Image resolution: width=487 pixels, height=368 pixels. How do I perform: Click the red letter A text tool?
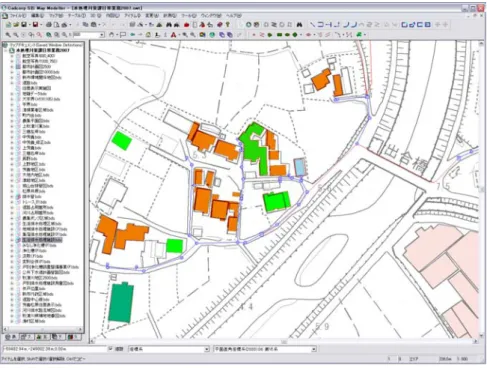pyautogui.click(x=173, y=35)
